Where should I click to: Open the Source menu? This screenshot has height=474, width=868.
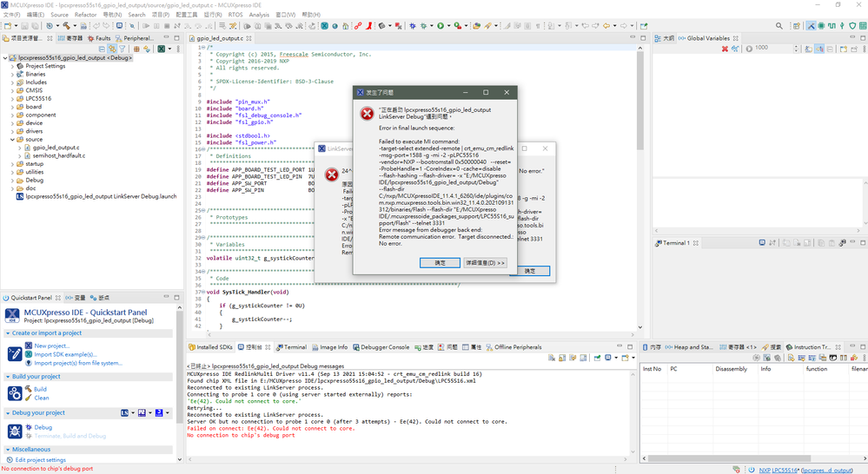point(59,15)
